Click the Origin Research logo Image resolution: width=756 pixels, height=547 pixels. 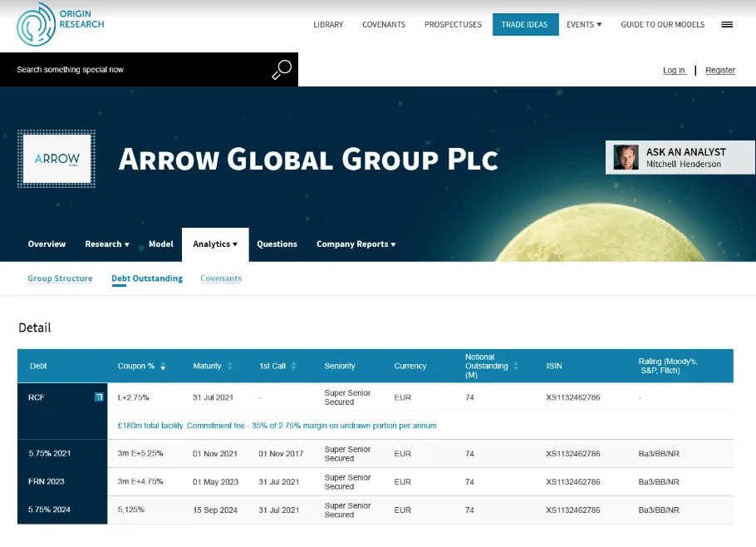click(61, 24)
